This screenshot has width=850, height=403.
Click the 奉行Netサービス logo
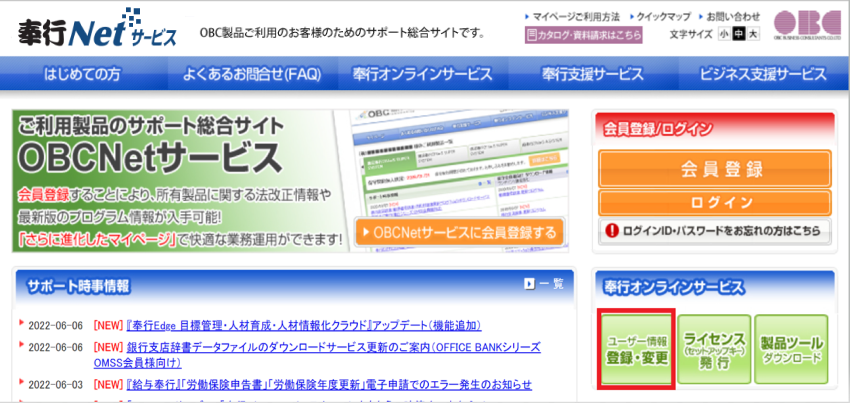point(98,29)
